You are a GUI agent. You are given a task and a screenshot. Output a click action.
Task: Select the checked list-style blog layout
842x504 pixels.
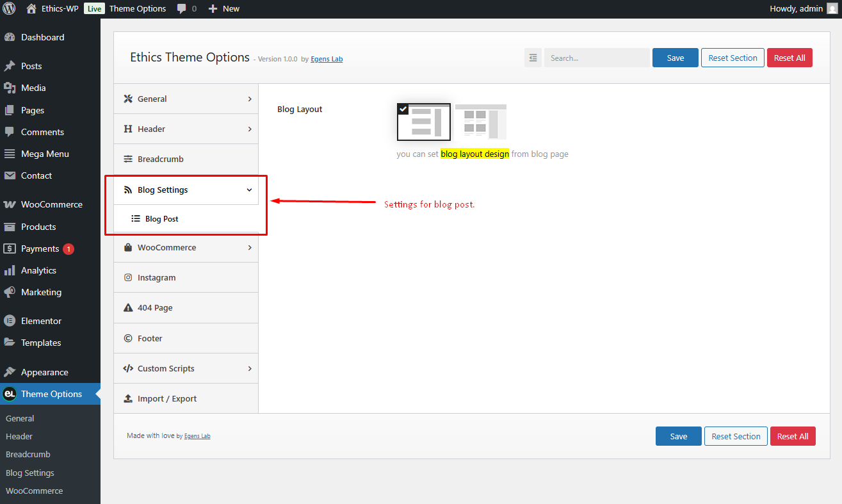[x=424, y=122]
